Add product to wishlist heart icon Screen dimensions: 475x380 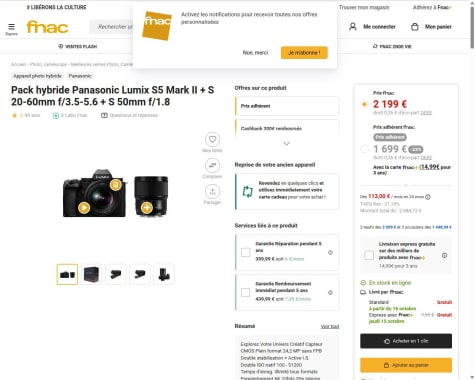[212, 139]
